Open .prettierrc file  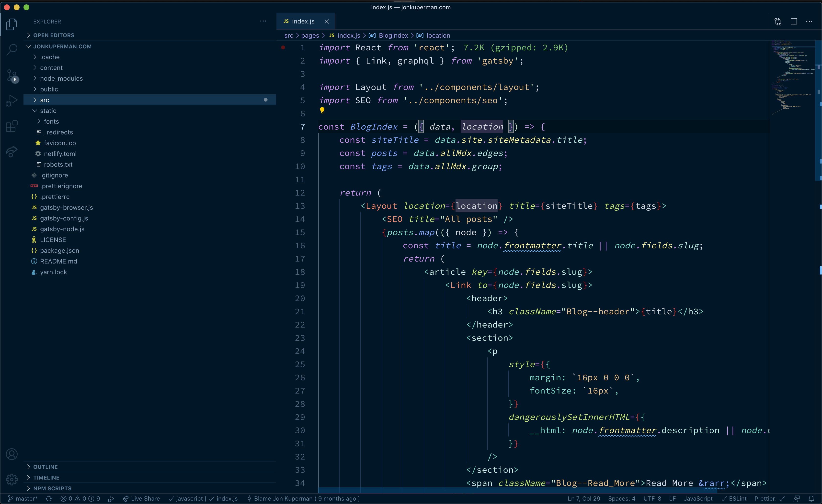point(149,197)
